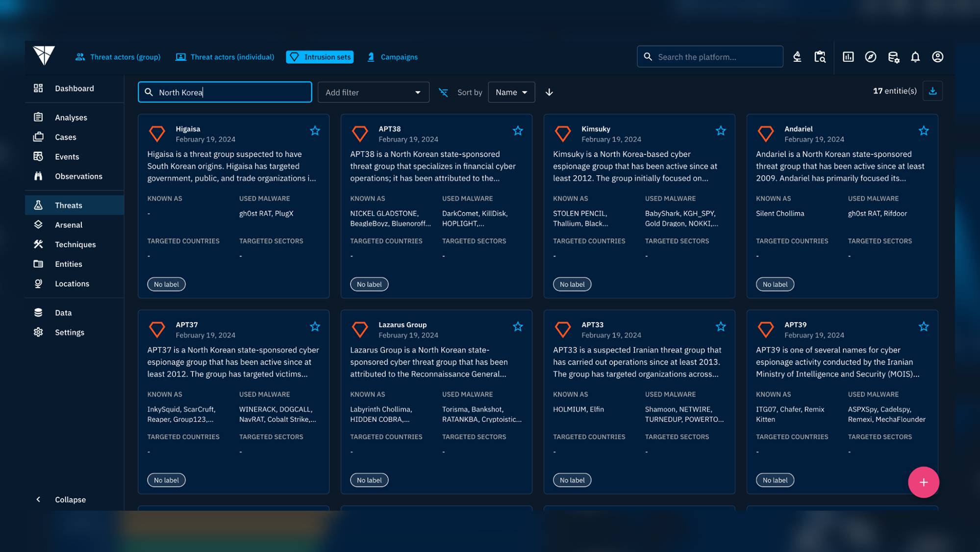Click 'gh0st RAT, PlugX' malware on Higaisa

pos(266,213)
